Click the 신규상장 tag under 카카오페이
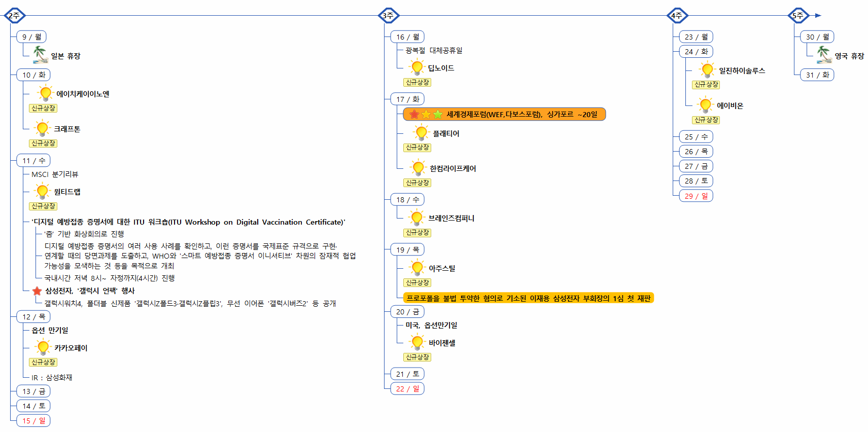 (43, 362)
